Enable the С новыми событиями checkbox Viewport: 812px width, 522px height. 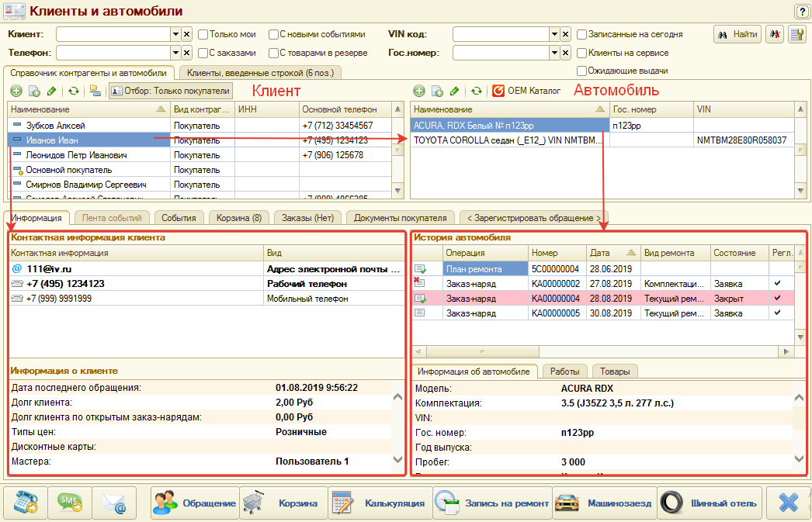coord(273,35)
